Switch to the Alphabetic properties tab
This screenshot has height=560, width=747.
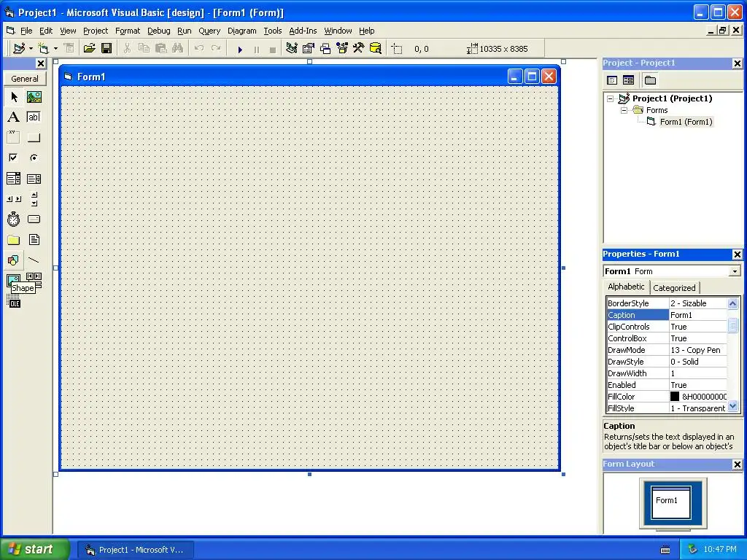click(x=626, y=287)
